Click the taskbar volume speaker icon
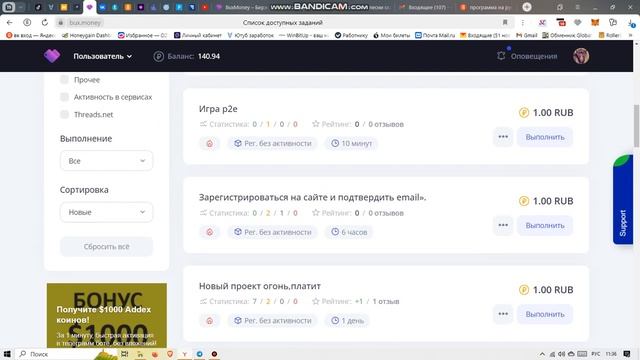Screen dimensions: 640x360 [561, 354]
